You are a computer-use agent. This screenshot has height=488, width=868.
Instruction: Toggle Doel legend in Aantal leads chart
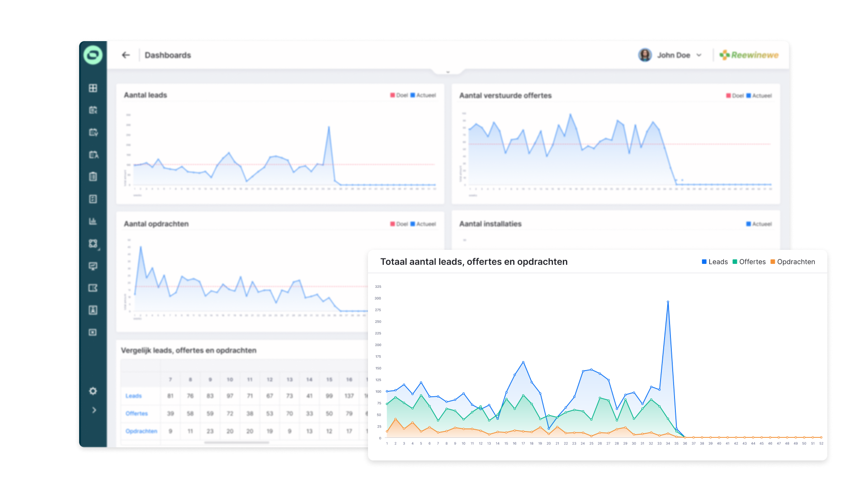click(x=399, y=95)
